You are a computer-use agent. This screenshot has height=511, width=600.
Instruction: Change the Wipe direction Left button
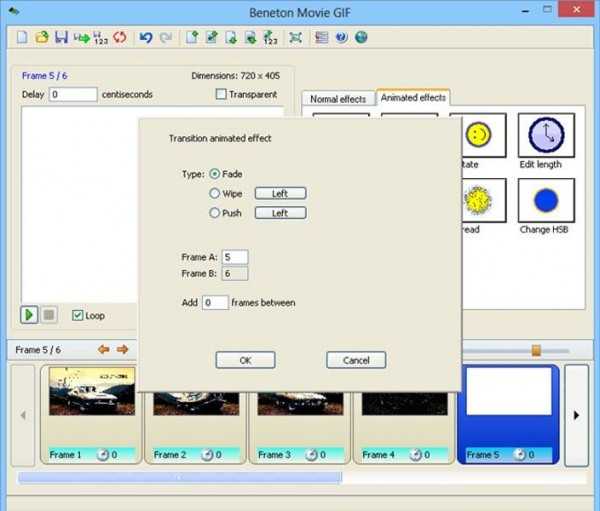pyautogui.click(x=280, y=193)
